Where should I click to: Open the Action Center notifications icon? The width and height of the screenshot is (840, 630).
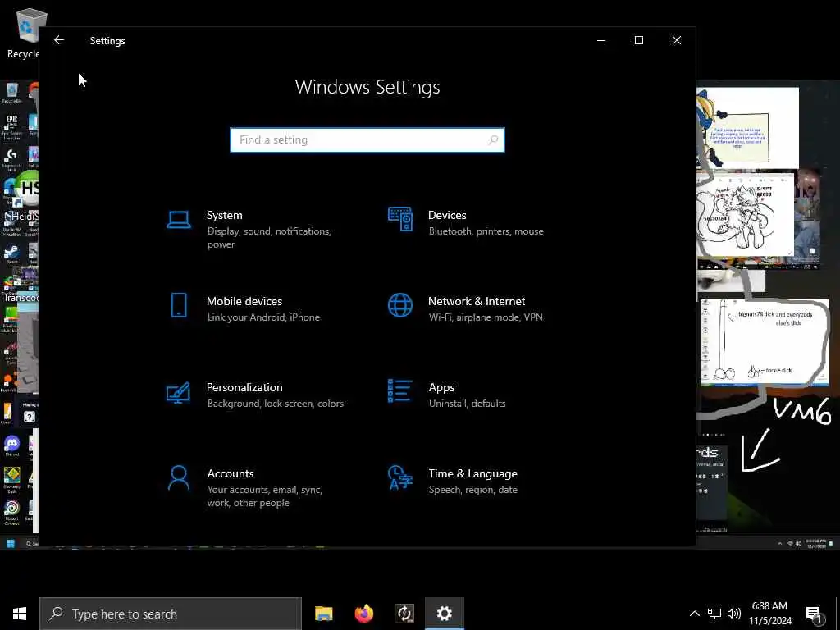815,614
